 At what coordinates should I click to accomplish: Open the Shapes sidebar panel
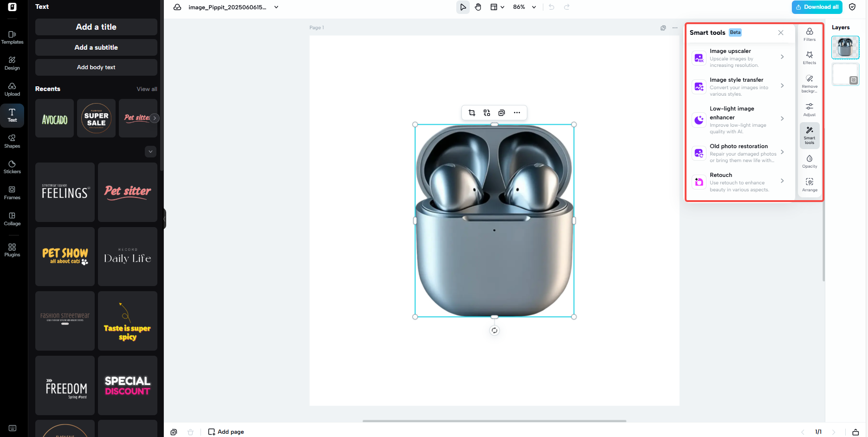click(x=12, y=142)
